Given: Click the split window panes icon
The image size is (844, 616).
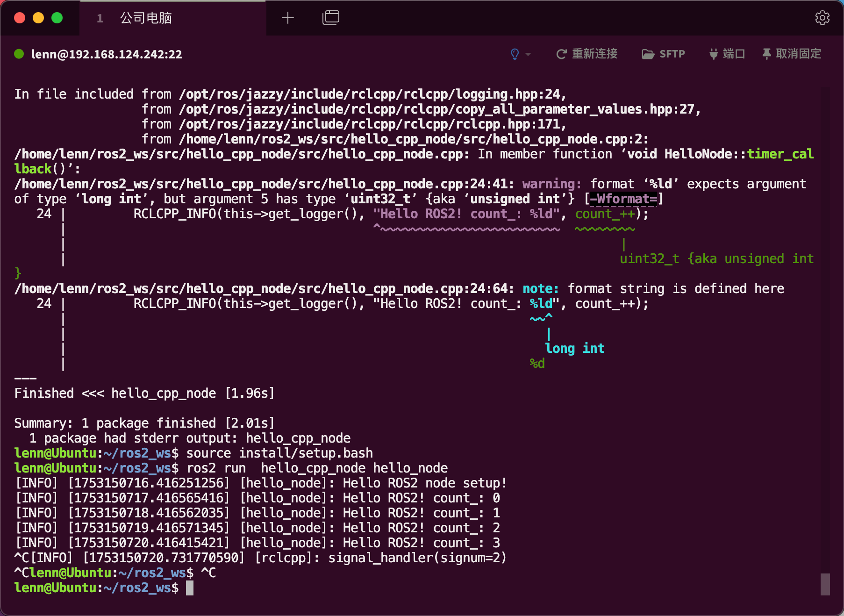Looking at the screenshot, I should point(331,18).
